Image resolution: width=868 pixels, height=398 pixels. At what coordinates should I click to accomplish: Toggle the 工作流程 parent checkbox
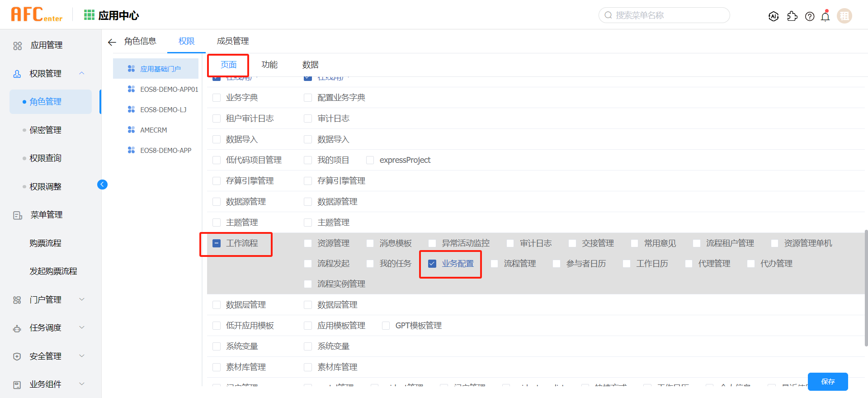click(217, 243)
